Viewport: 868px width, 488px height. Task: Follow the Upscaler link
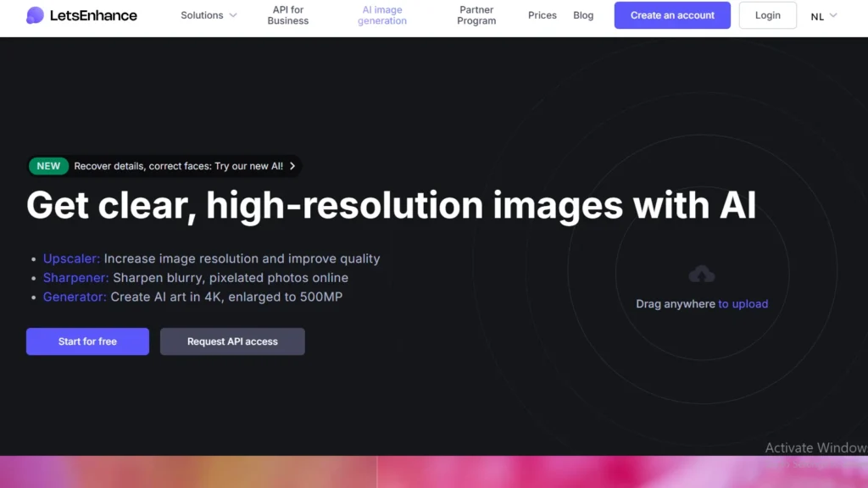(x=71, y=258)
